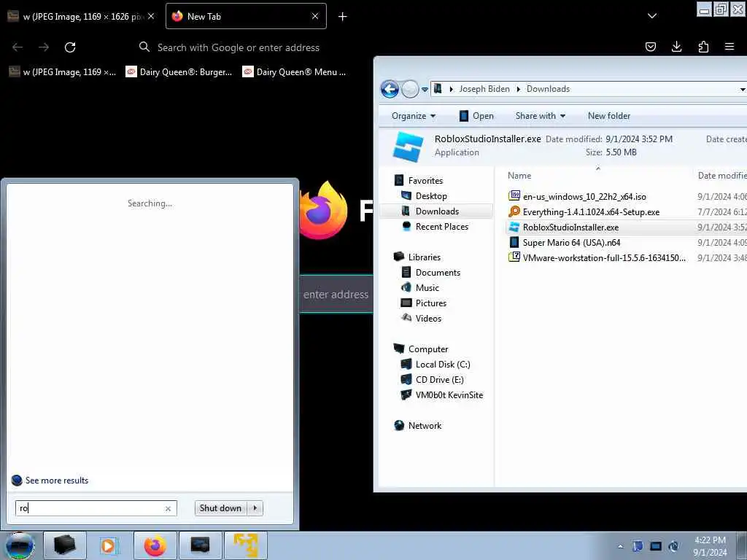The image size is (747, 560).
Task: Click large Roblox Studio details icon
Action: click(x=409, y=146)
